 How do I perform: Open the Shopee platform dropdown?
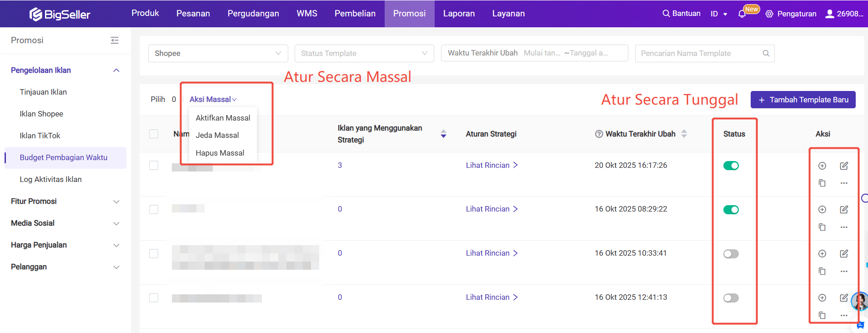point(218,53)
